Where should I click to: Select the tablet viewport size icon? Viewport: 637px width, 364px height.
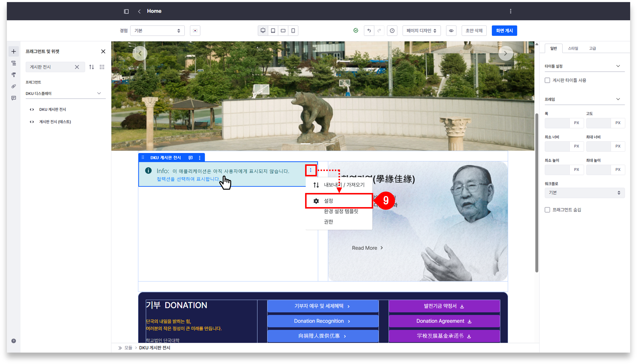point(273,31)
